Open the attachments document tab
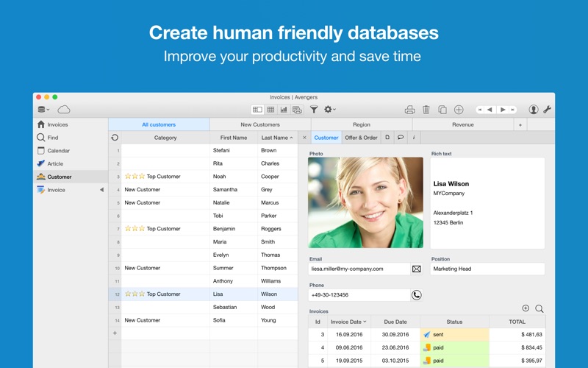This screenshot has height=368, width=588. [387, 138]
